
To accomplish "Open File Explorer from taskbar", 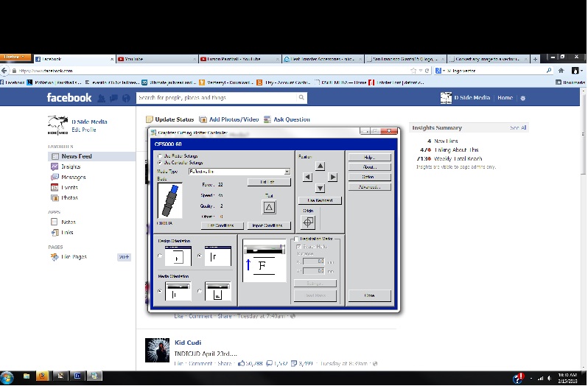I will coord(26,376).
